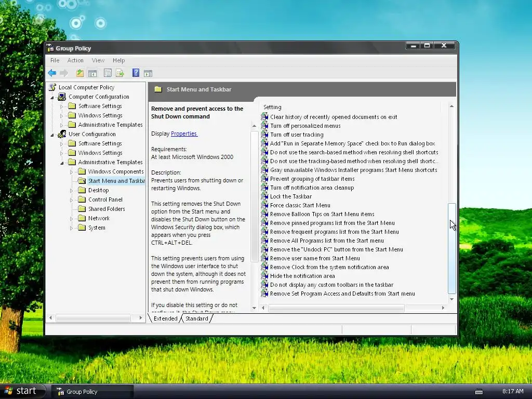
Task: Click description pane scroll down arrow
Action: tap(254, 308)
